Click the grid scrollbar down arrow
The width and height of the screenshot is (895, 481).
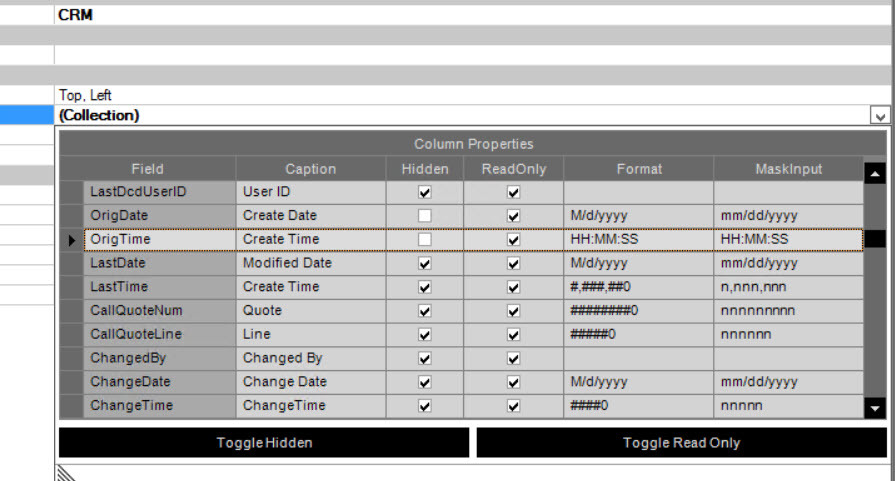click(x=875, y=408)
